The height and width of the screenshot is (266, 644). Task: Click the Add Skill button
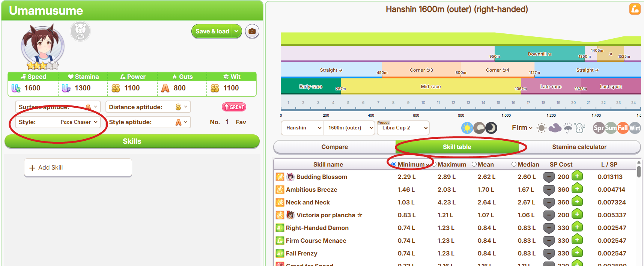[78, 167]
